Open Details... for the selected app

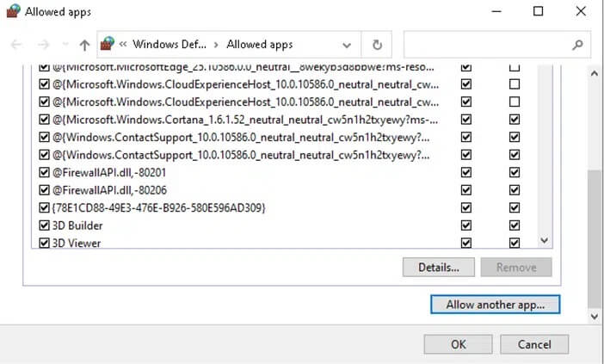439,267
